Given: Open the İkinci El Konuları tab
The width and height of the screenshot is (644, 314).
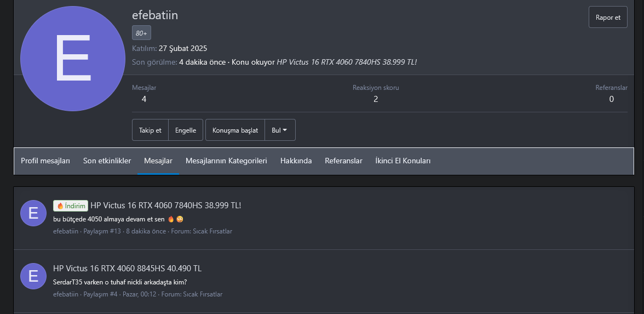Looking at the screenshot, I should click(403, 161).
